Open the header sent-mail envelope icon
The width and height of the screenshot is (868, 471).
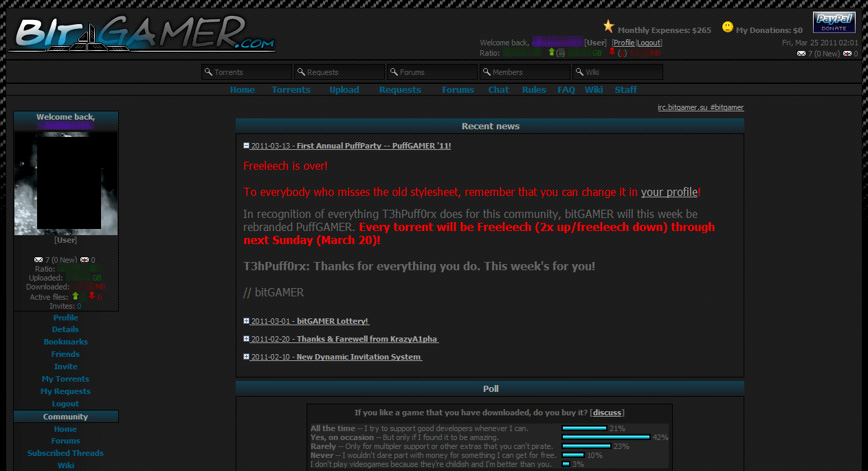pyautogui.click(x=847, y=54)
